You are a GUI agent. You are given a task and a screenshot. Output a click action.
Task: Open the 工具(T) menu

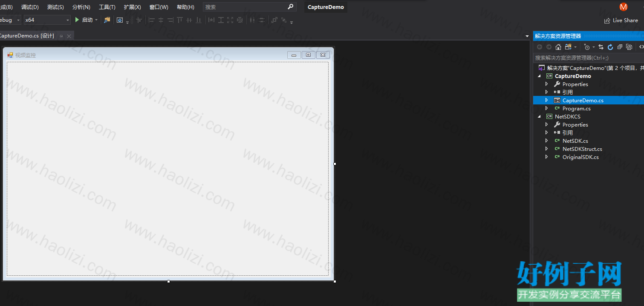pos(107,7)
